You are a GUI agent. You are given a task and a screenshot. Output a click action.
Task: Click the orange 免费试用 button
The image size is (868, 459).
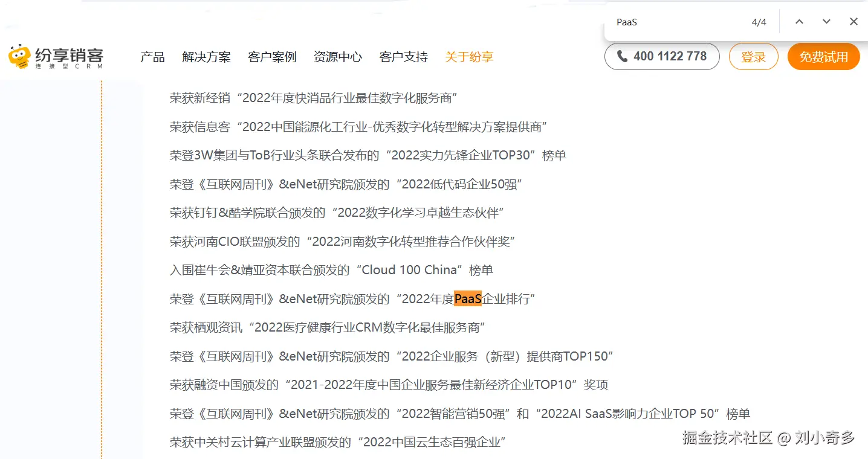tap(823, 56)
